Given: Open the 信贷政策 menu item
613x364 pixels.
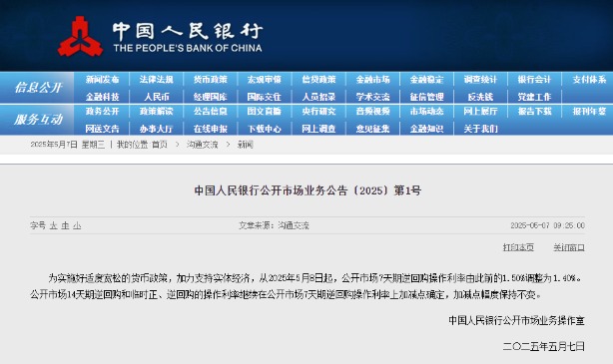Looking at the screenshot, I should click(x=318, y=80).
